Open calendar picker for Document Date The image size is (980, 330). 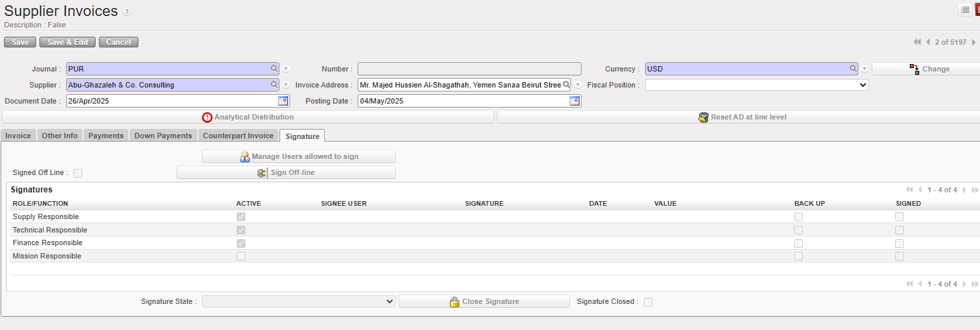pos(283,101)
